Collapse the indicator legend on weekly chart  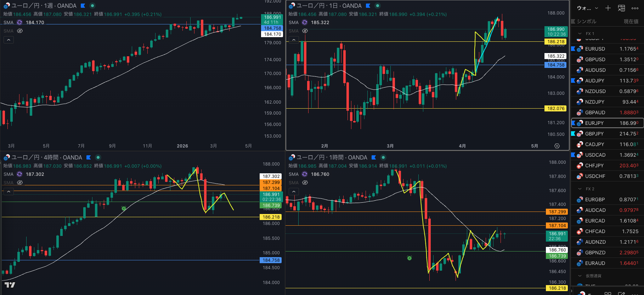[x=9, y=40]
